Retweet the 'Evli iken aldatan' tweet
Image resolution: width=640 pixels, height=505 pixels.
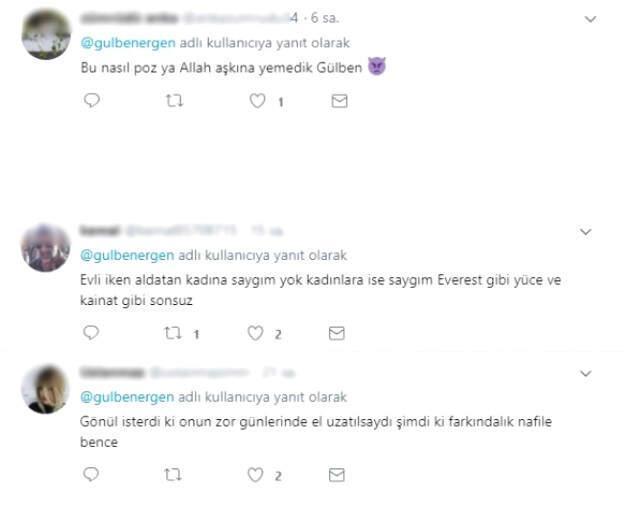(173, 333)
